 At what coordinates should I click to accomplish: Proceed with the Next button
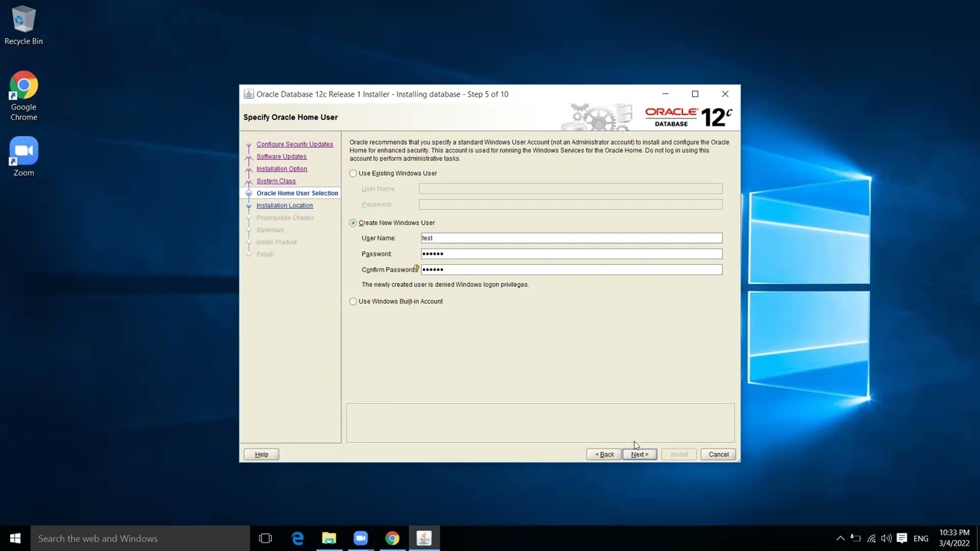coord(639,455)
